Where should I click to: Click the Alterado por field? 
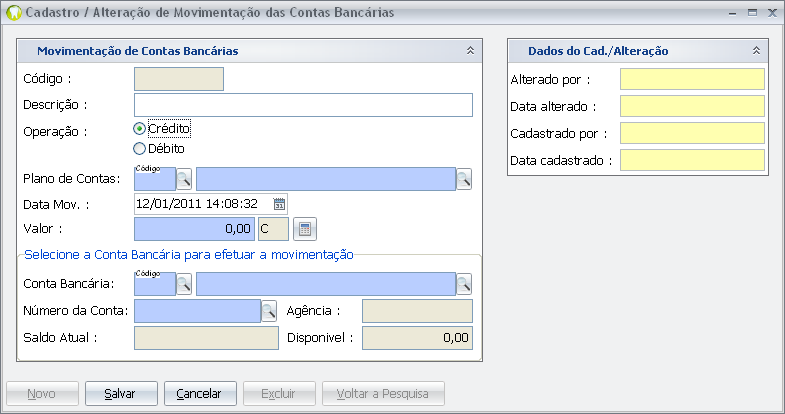pos(692,79)
